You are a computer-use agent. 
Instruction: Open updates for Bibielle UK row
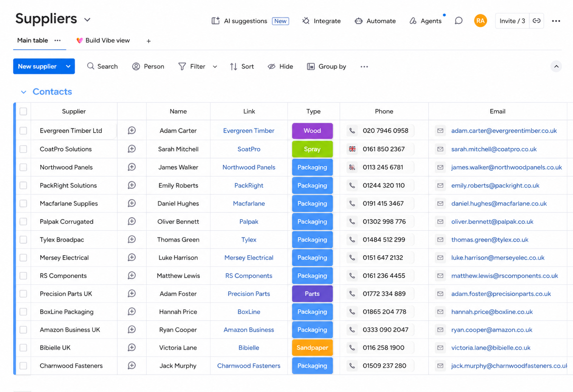pos(132,347)
